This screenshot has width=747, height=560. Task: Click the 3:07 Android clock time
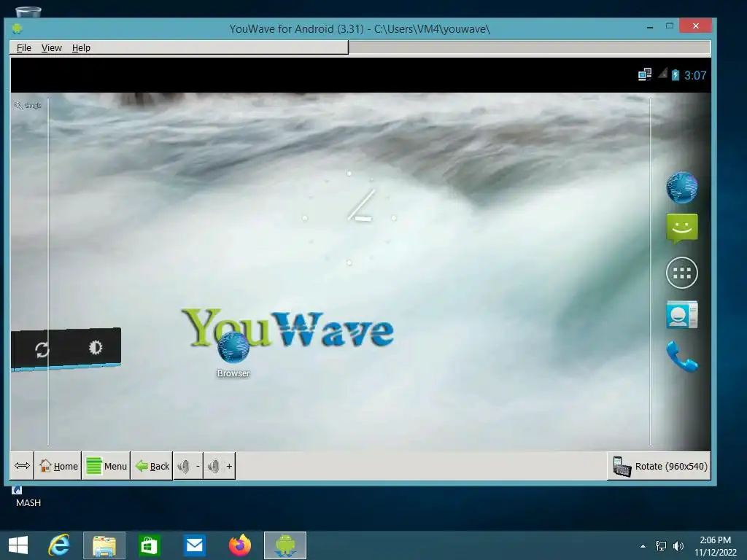(695, 75)
